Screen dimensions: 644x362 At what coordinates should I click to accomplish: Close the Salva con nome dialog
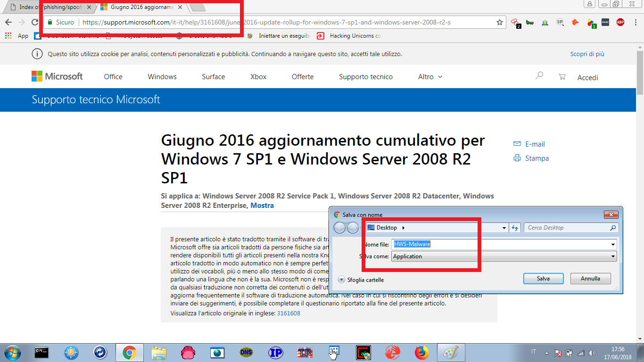tap(611, 214)
